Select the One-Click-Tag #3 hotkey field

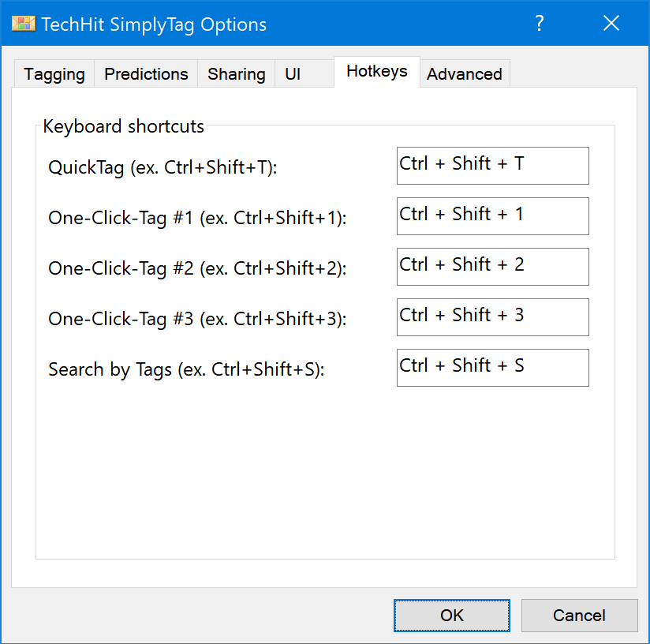(x=493, y=317)
